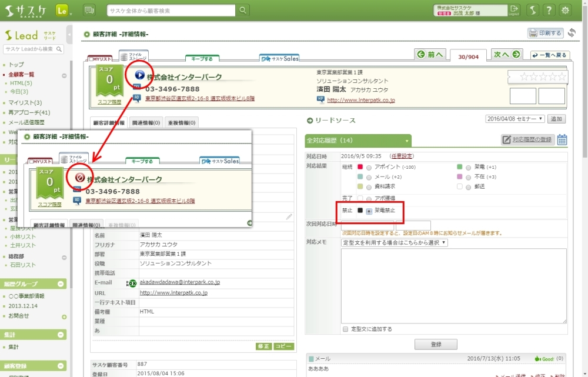588x377 pixels.
Task: Open the help question mark icon
Action: point(548,10)
